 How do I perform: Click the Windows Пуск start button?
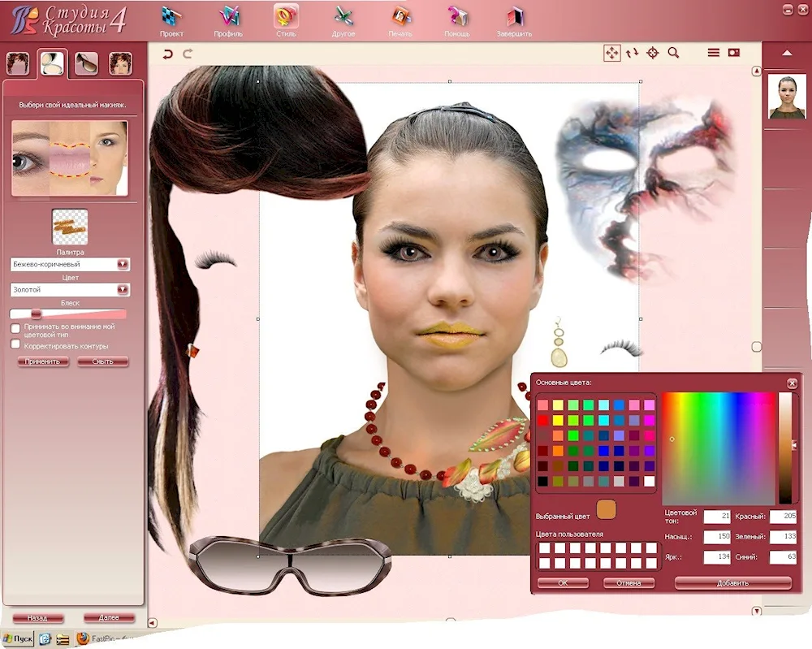pos(18,639)
